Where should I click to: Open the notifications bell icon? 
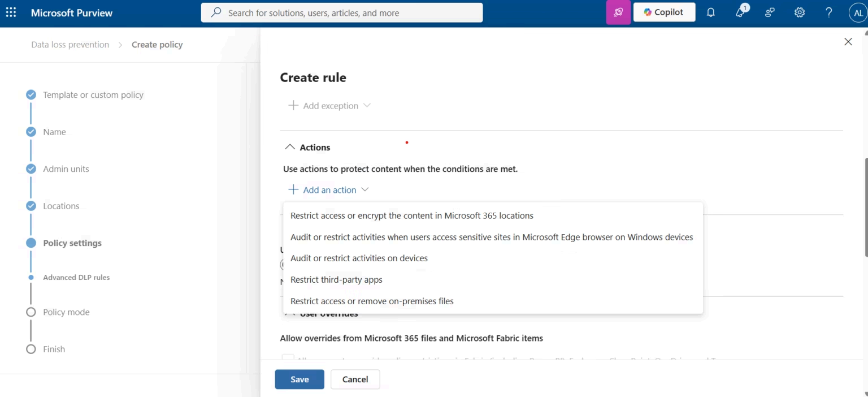pos(711,12)
